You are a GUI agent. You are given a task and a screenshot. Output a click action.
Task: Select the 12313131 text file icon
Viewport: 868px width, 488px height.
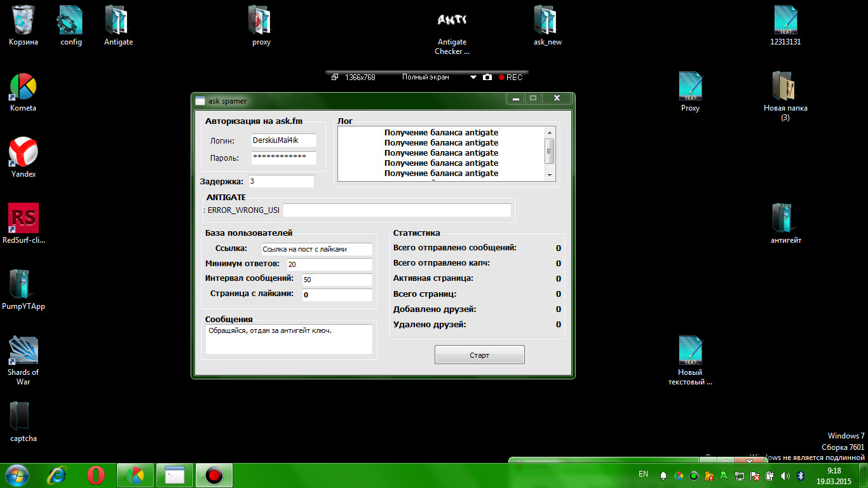click(x=785, y=25)
